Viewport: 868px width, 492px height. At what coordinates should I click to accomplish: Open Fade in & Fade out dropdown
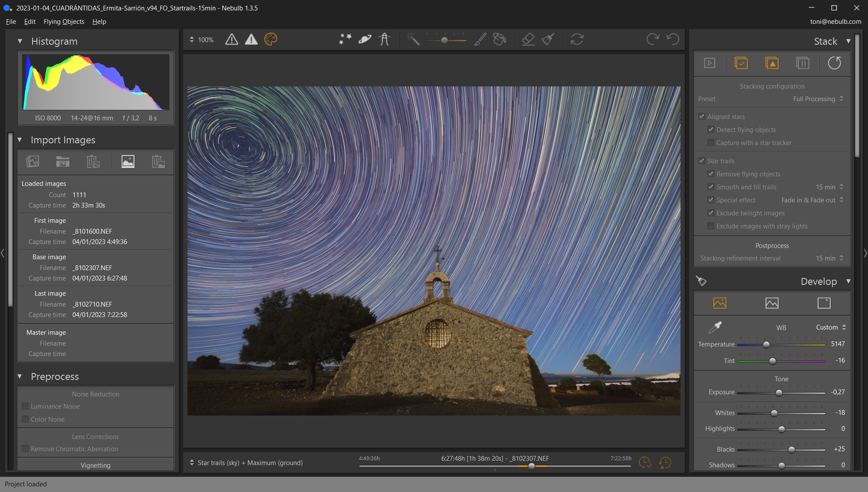(812, 200)
